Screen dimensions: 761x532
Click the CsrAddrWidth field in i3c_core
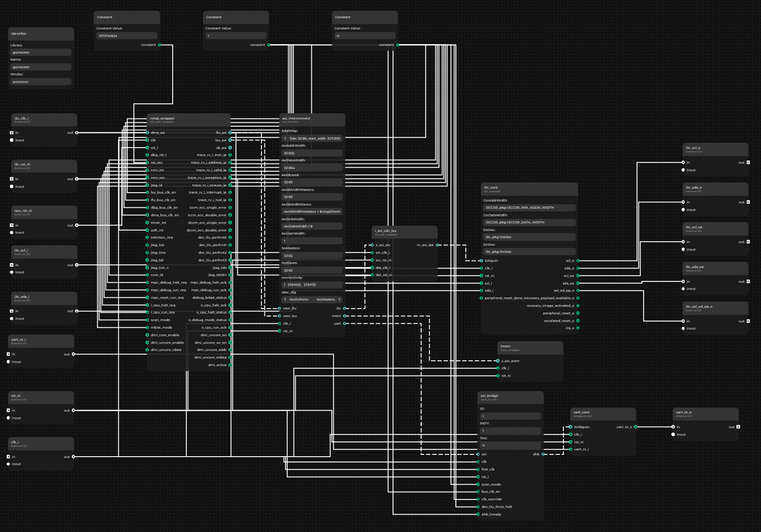tap(529, 207)
